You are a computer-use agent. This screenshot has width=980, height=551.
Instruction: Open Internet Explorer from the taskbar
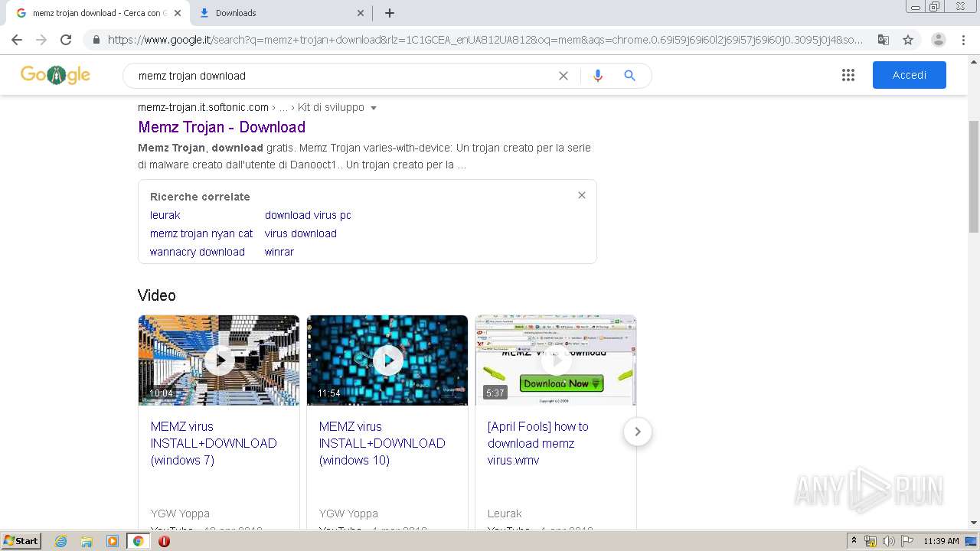point(60,541)
